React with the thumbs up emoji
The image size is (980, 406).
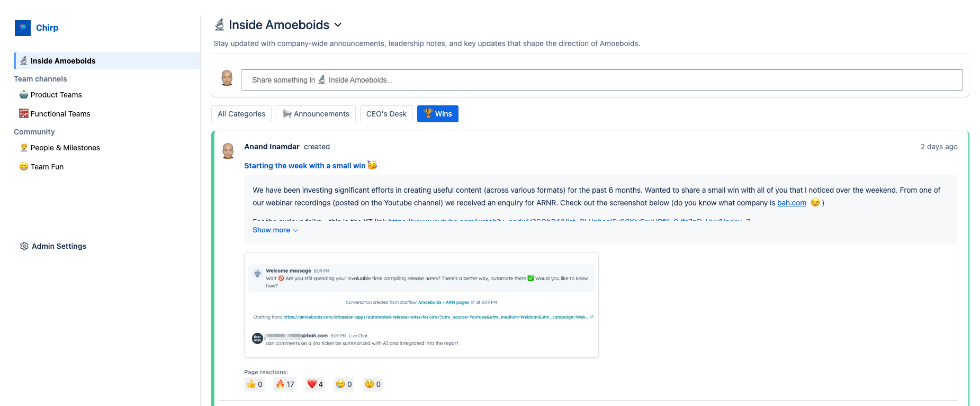pos(255,384)
